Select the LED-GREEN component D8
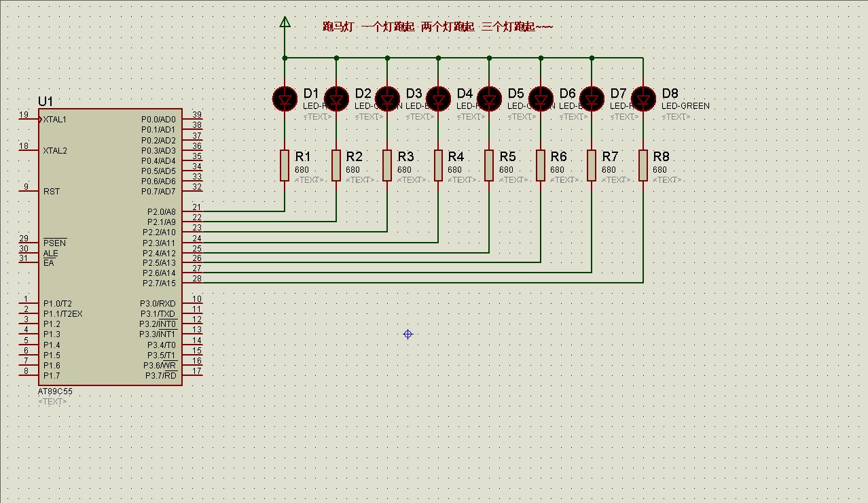 [643, 99]
